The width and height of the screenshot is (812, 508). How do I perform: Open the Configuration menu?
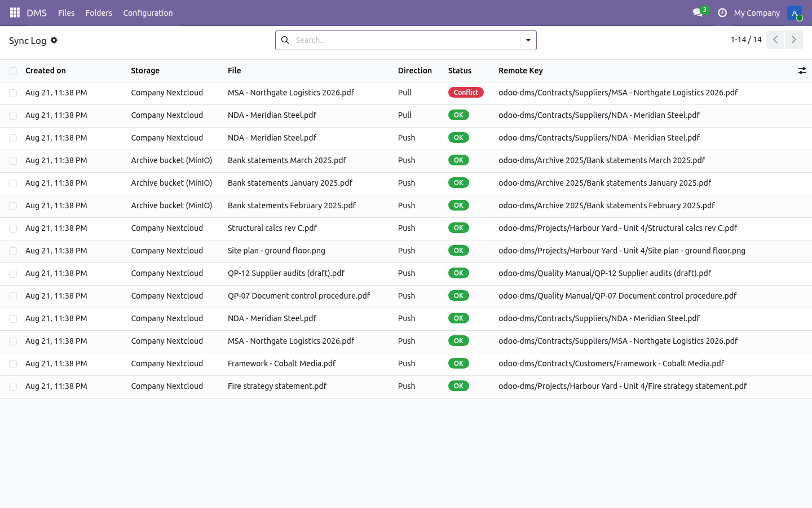(x=148, y=12)
